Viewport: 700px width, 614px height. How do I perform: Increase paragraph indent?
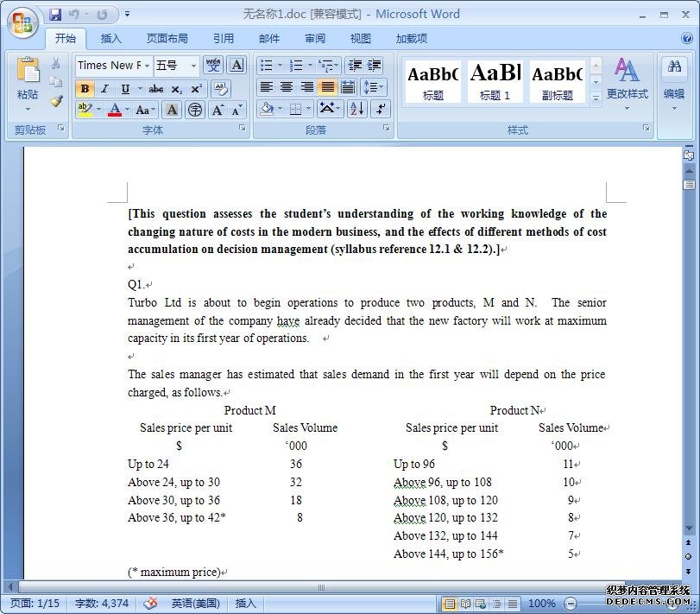(375, 66)
